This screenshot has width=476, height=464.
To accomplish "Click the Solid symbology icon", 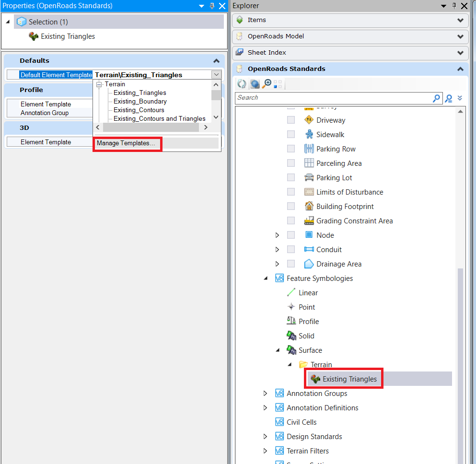I will pyautogui.click(x=291, y=336).
